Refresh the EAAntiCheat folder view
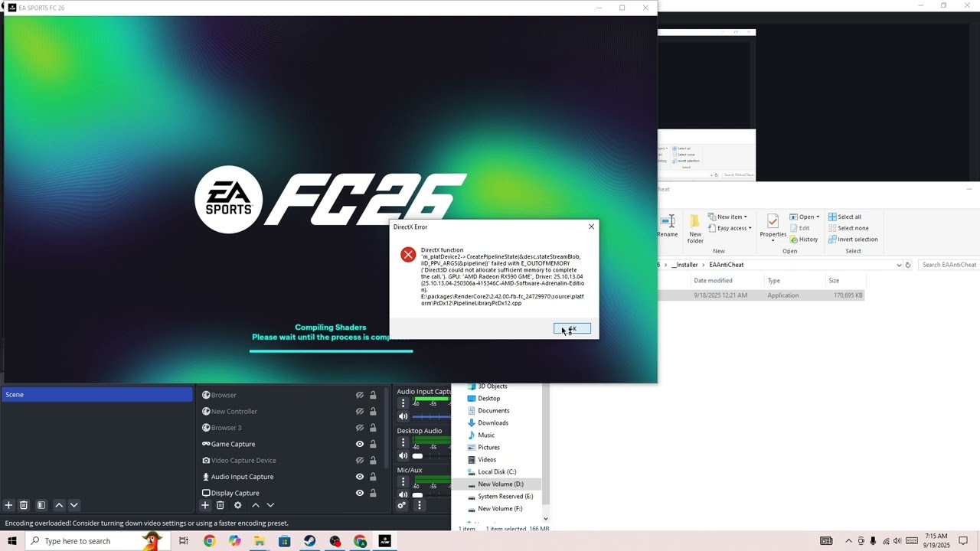 coord(908,265)
